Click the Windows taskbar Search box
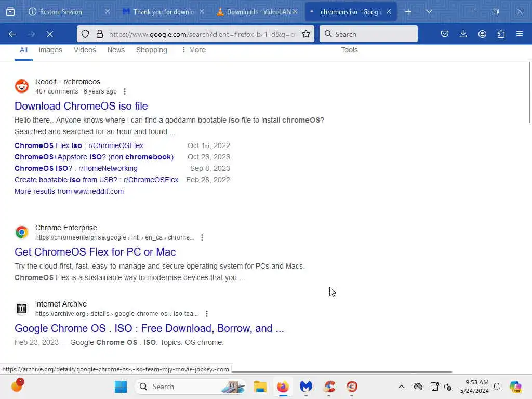Viewport: 532px width, 399px height. pyautogui.click(x=191, y=387)
